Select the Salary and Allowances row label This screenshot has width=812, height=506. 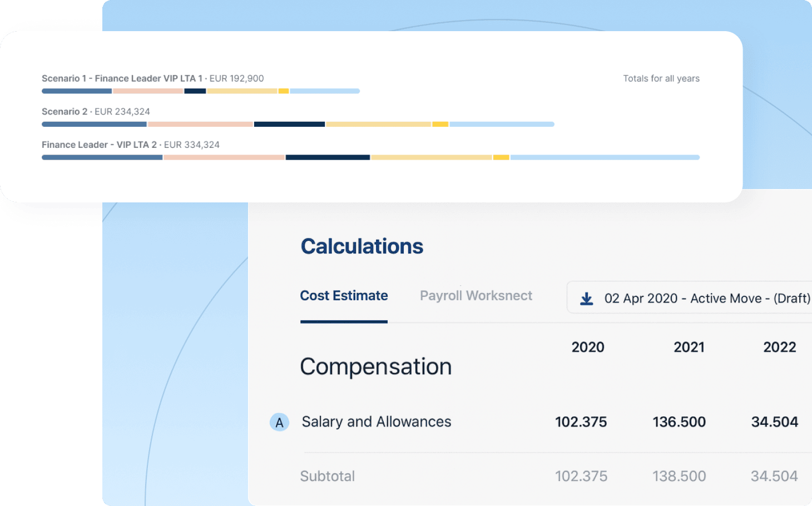point(376,422)
